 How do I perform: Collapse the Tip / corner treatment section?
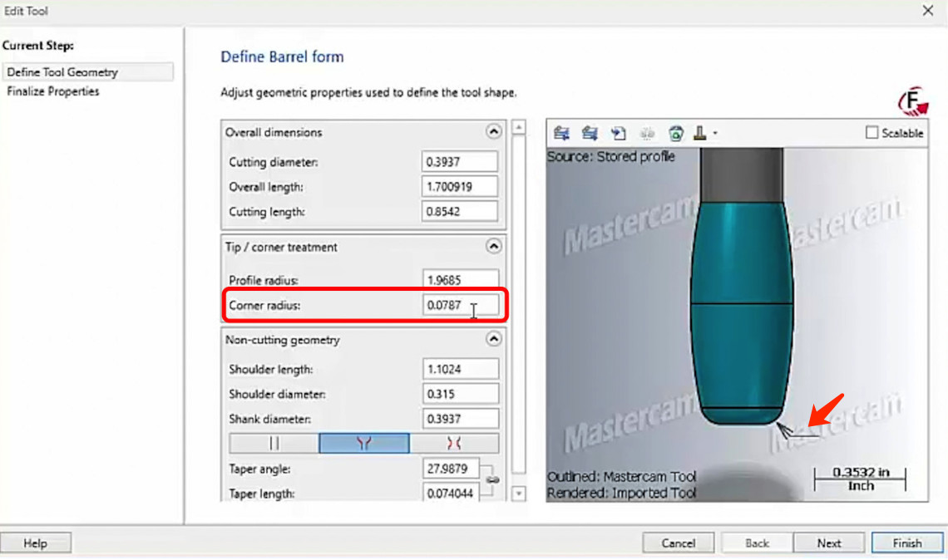tap(493, 247)
